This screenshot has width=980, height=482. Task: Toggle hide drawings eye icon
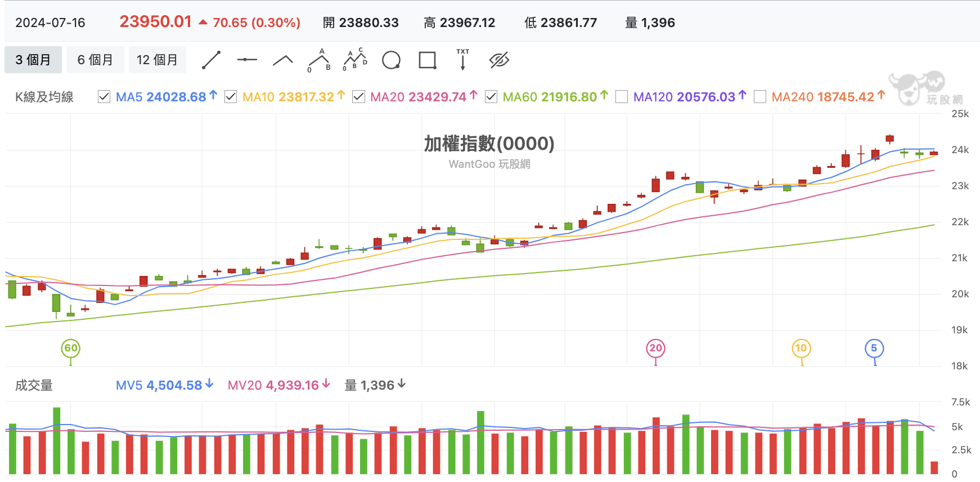(499, 60)
